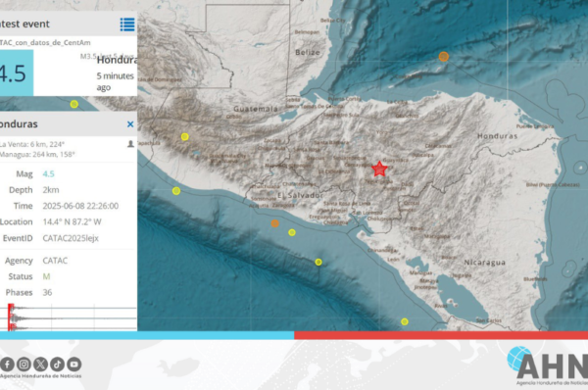Open the event list menu icon

(x=127, y=24)
